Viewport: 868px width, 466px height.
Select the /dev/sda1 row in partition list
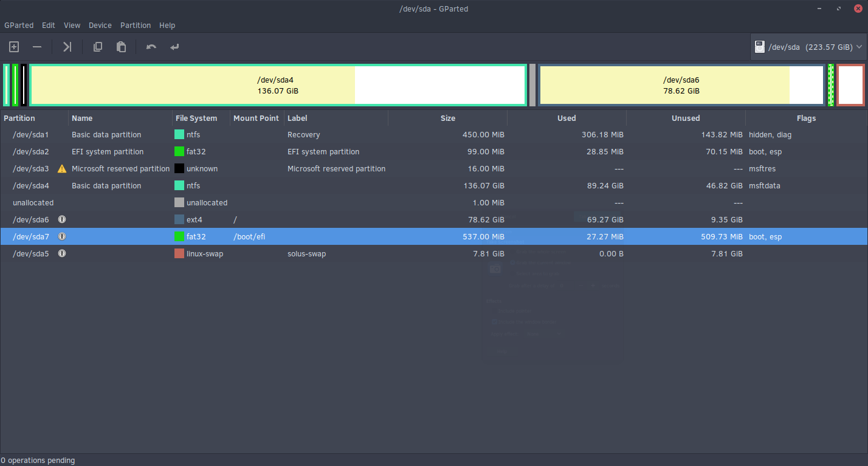pyautogui.click(x=434, y=135)
